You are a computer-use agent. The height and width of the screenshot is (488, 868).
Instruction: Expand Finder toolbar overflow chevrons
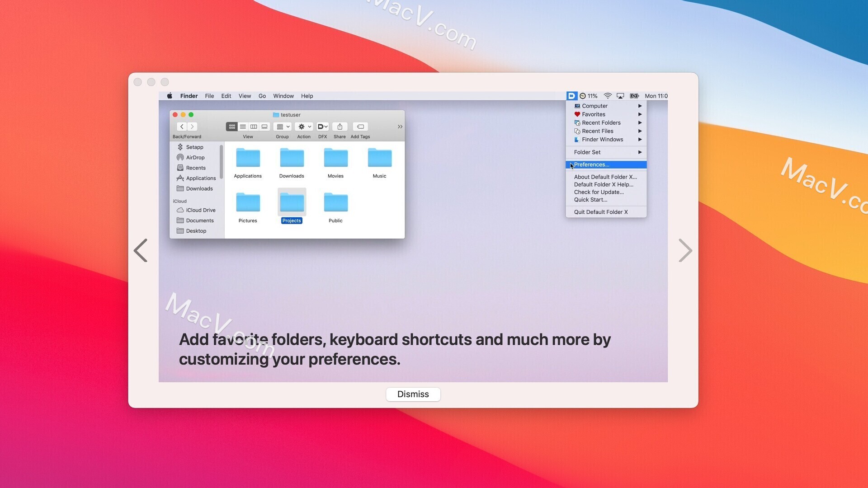click(400, 127)
